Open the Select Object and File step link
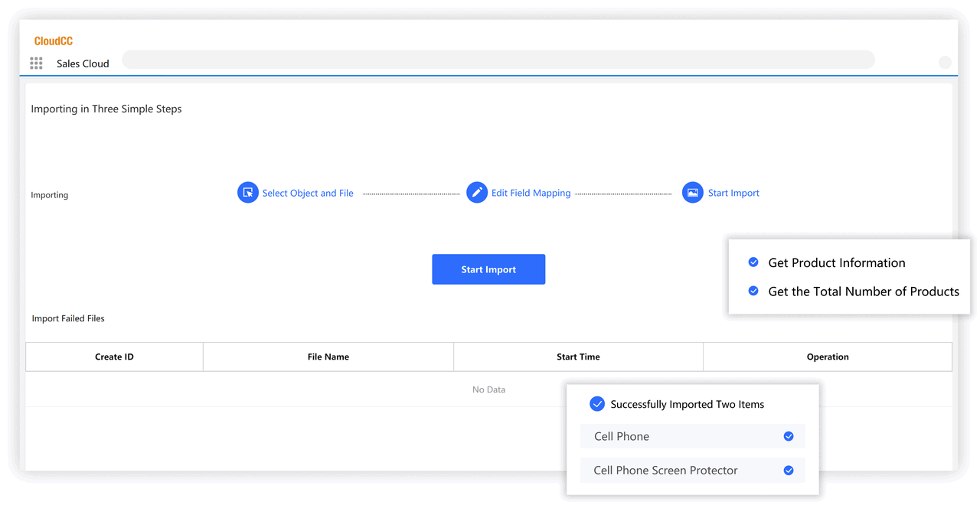The width and height of the screenshot is (980, 505). 308,194
